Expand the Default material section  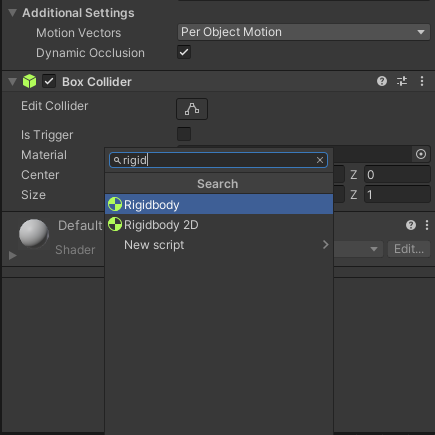12,256
